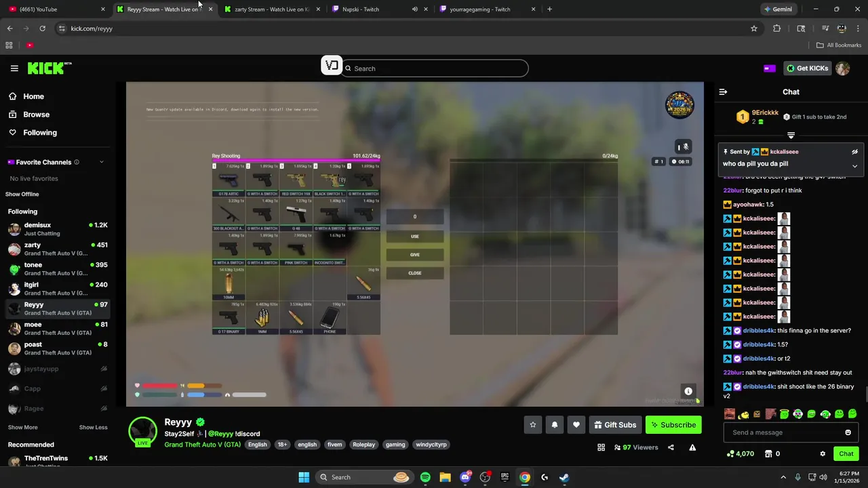Switch to zarty Stream tab
The image size is (868, 488).
tap(271, 9)
